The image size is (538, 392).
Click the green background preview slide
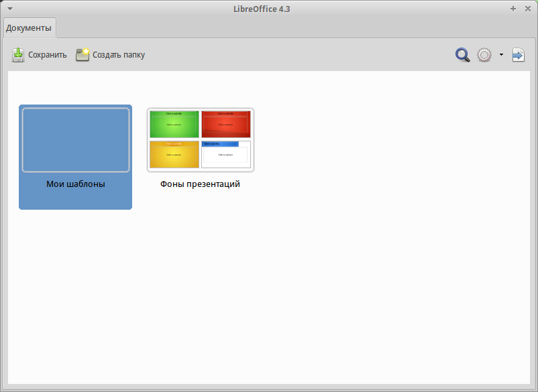(174, 125)
